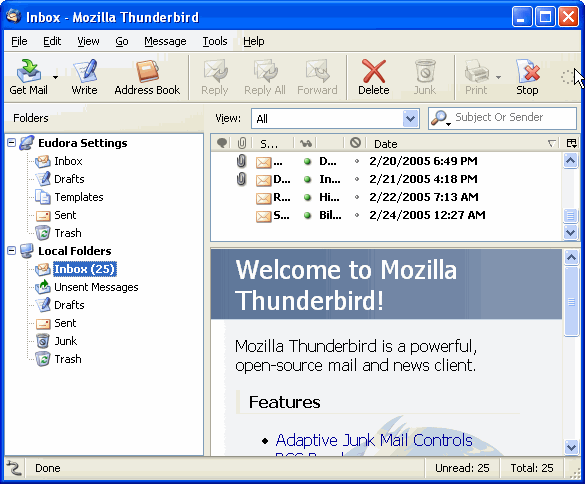Open the Help menu
This screenshot has width=585, height=484.
click(x=253, y=41)
